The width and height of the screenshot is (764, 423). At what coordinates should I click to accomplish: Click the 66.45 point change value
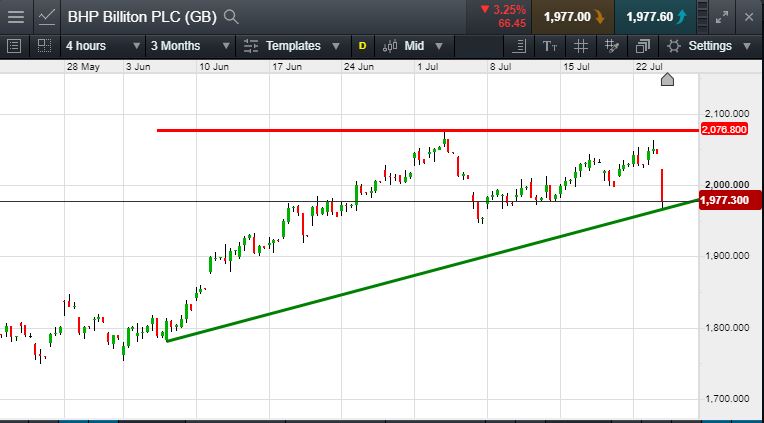click(x=512, y=23)
